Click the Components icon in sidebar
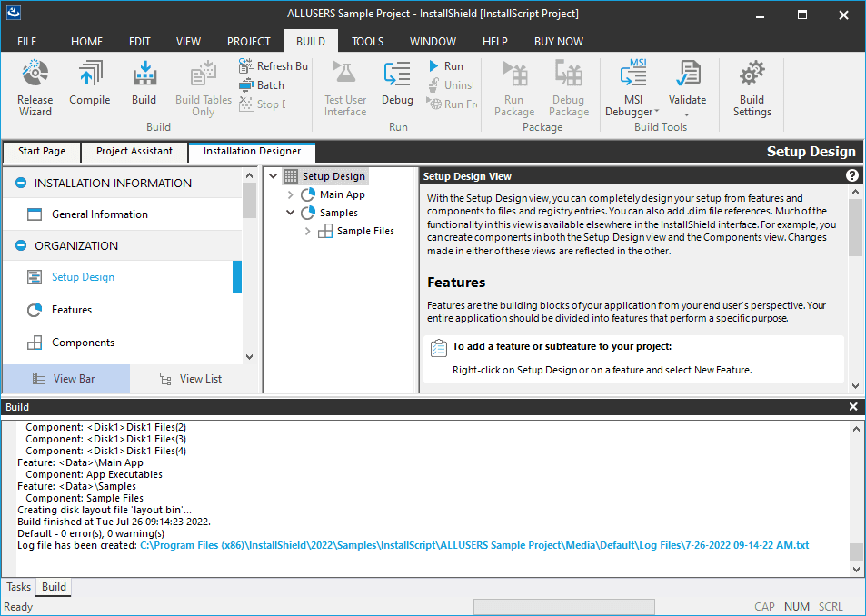 click(35, 343)
